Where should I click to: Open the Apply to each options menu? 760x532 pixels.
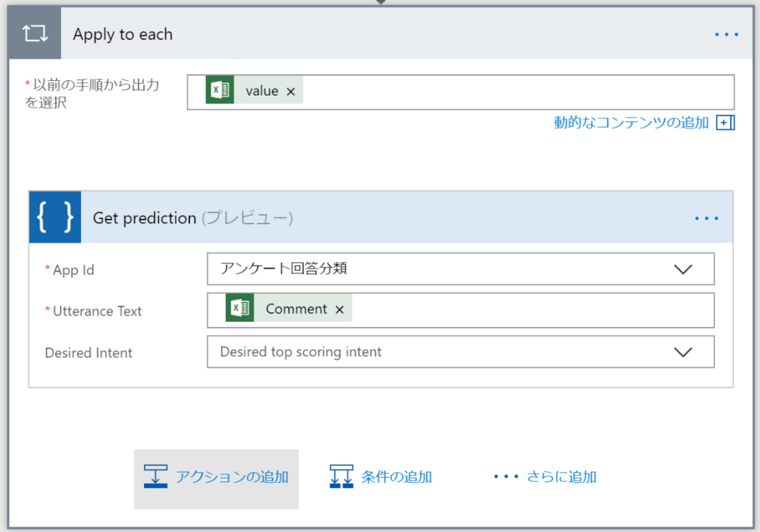coord(726,33)
